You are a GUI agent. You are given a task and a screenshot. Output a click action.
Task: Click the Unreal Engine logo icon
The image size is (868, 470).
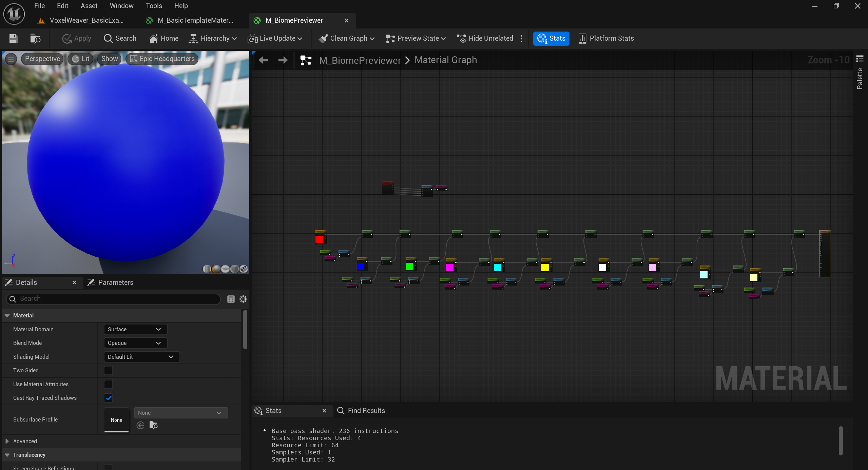(x=14, y=14)
